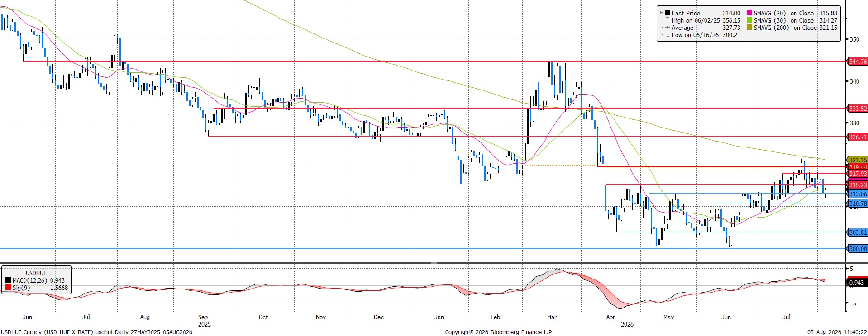Select the green SMAVG (30) swatch

(x=749, y=20)
